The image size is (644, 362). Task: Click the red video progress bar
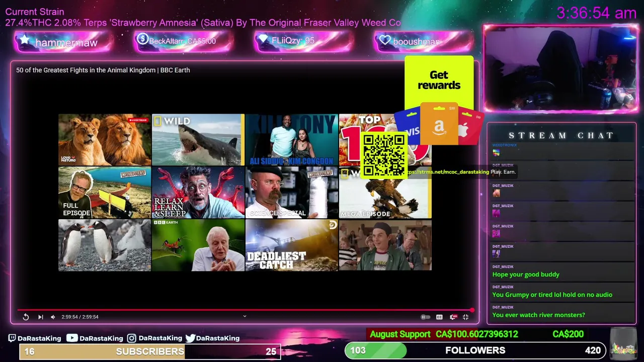[x=245, y=310]
